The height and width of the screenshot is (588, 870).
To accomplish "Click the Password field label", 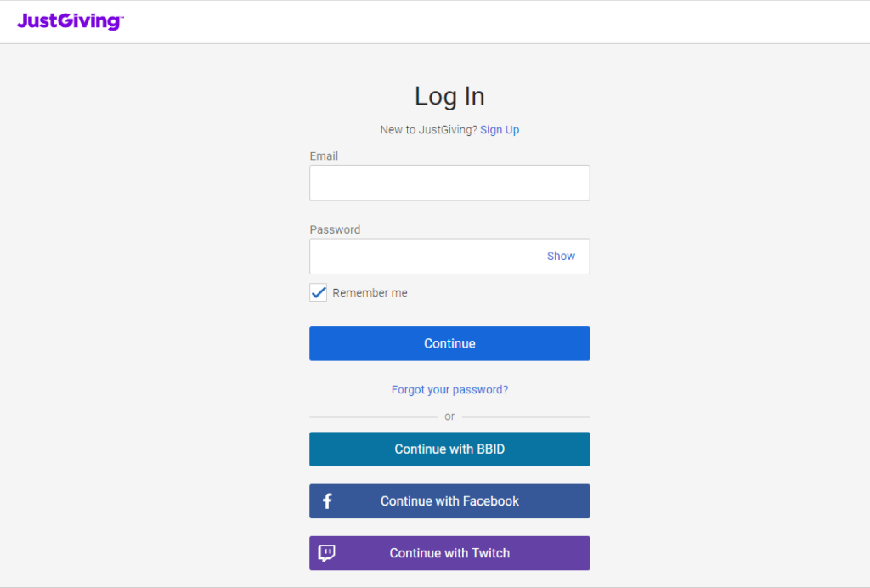I will pyautogui.click(x=335, y=229).
